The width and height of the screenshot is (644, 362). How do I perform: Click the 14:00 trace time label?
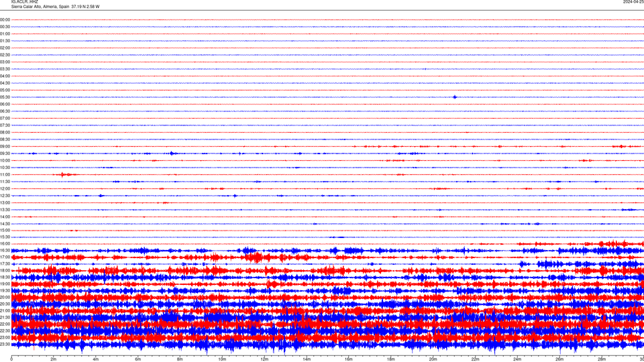click(x=5, y=217)
